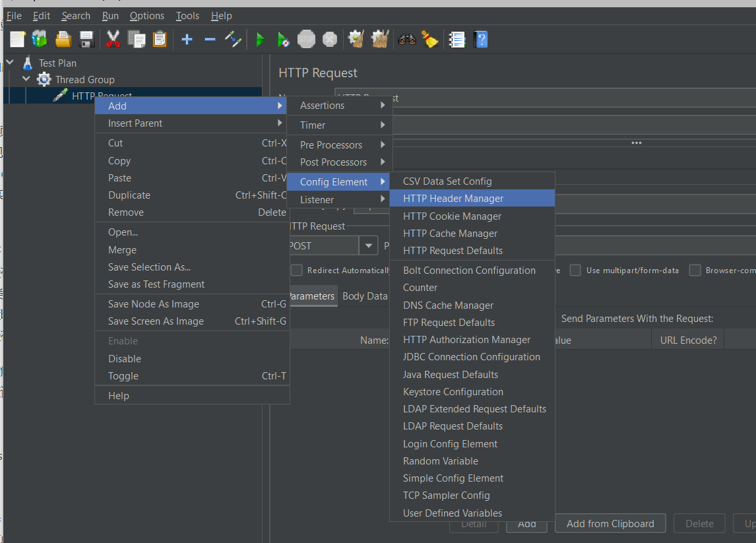Click the HTTP Request sampler pipette icon

60,95
